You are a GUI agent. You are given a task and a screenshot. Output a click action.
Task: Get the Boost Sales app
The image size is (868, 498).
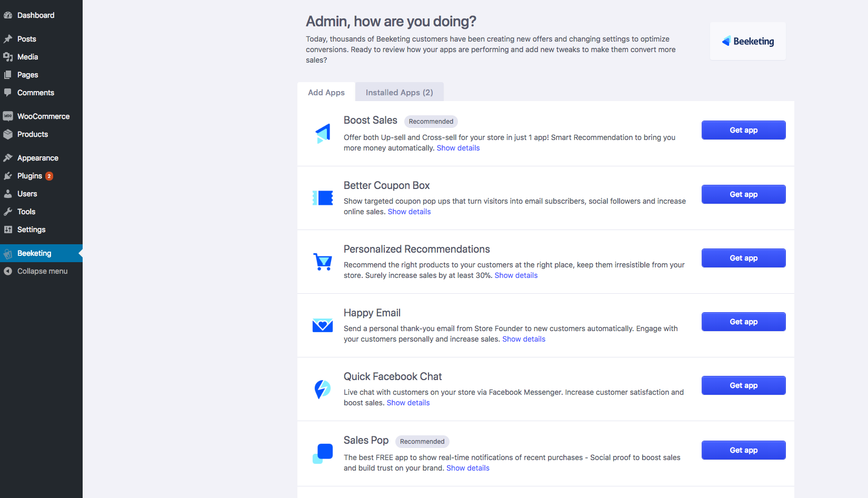pos(743,130)
